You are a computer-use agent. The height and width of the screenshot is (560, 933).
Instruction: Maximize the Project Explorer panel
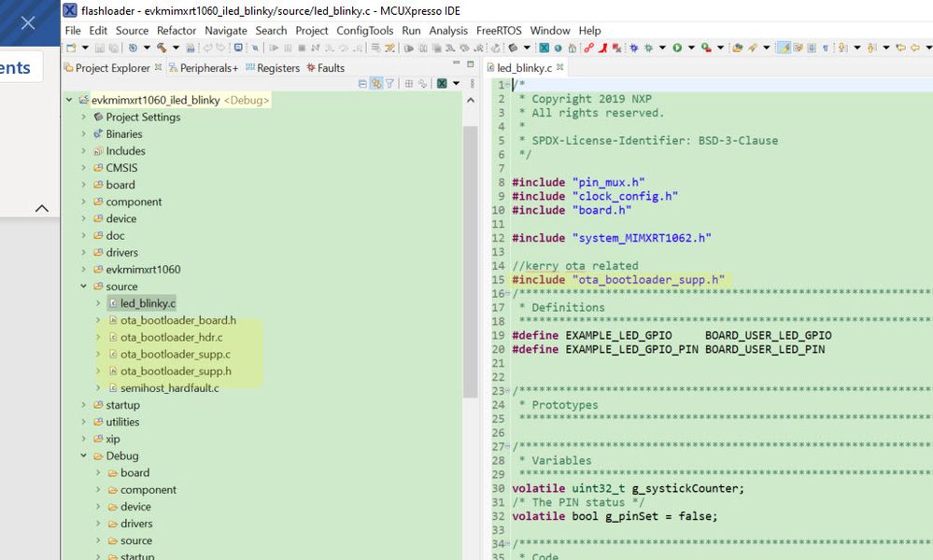(470, 63)
